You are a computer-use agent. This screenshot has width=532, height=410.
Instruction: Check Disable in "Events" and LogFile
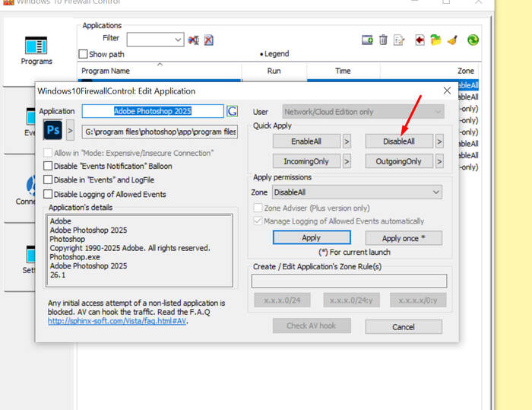pos(49,180)
